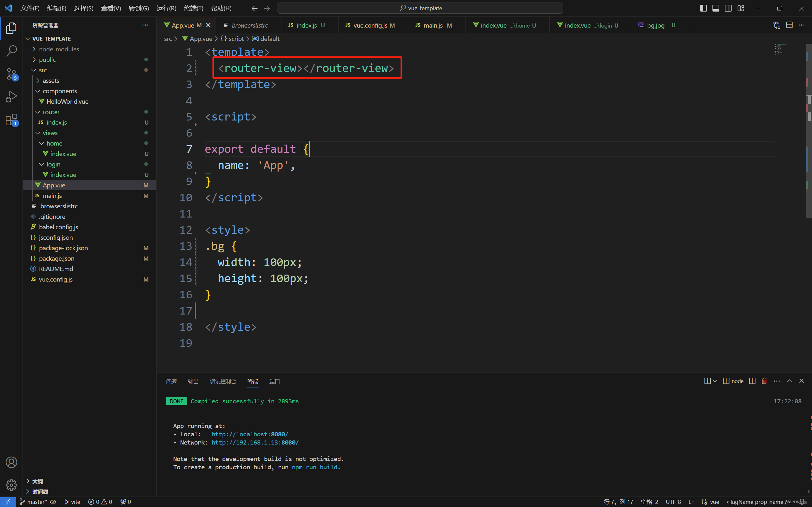Open changes compare icon in editor toolbar
This screenshot has height=507, width=812.
(777, 25)
